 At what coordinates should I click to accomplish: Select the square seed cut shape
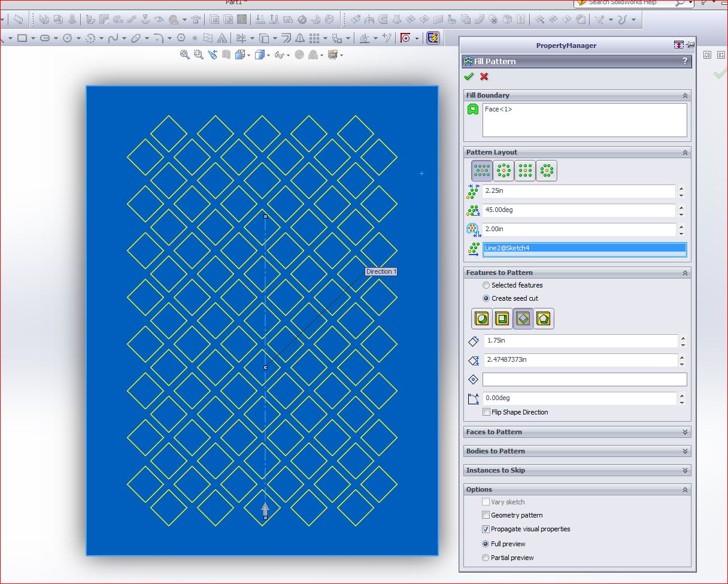tap(503, 319)
